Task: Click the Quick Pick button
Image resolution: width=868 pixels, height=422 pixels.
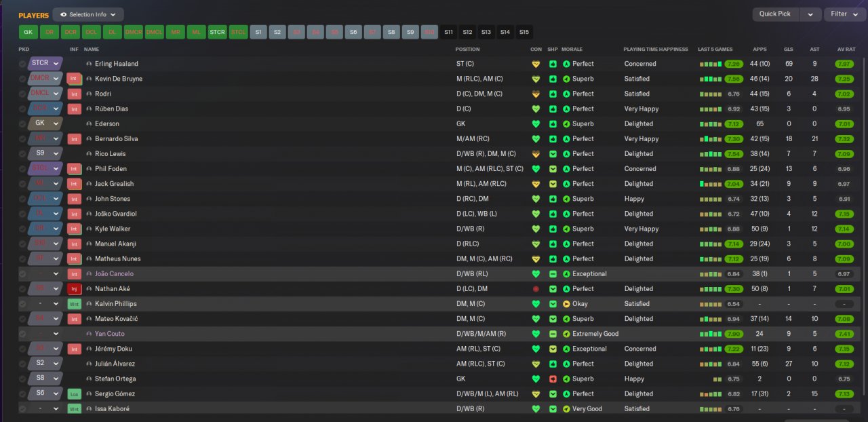Action: pyautogui.click(x=775, y=14)
